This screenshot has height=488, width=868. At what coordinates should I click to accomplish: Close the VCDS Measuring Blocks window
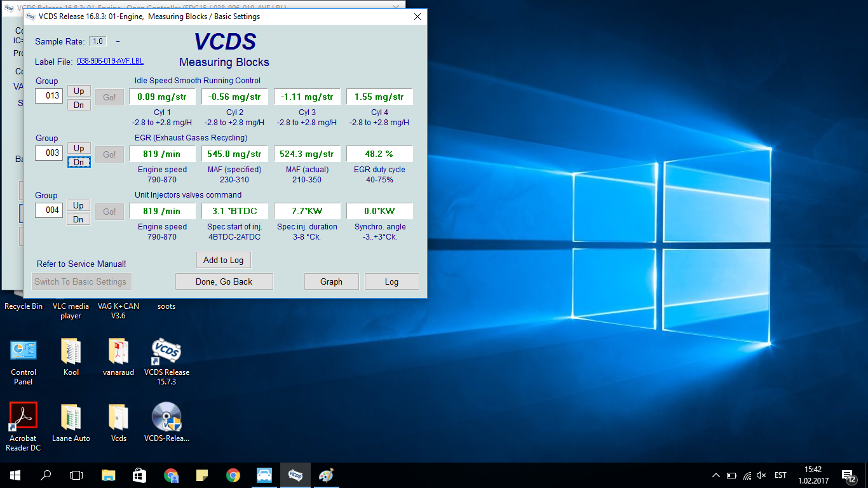pyautogui.click(x=417, y=17)
